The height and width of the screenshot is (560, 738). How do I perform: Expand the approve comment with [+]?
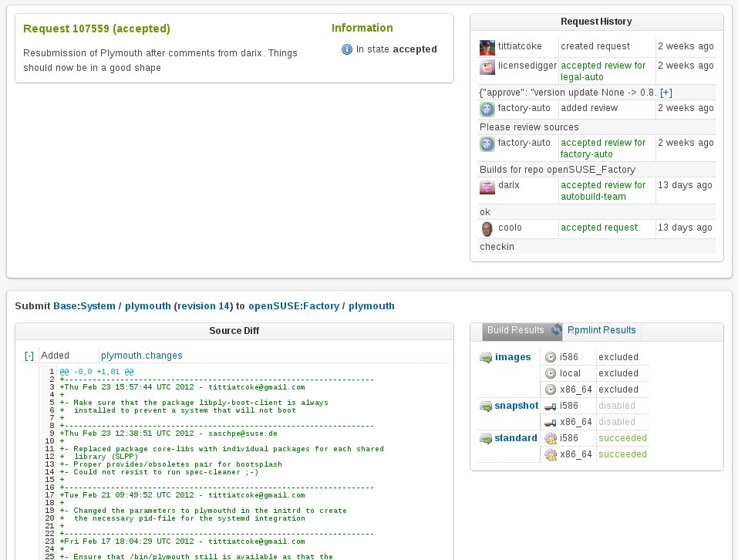pos(666,93)
